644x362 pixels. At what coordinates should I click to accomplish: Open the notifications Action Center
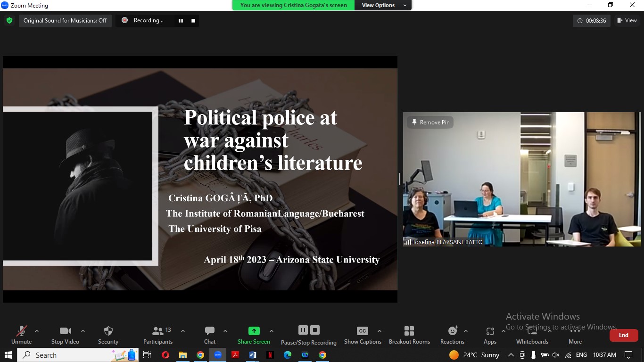tap(628, 355)
